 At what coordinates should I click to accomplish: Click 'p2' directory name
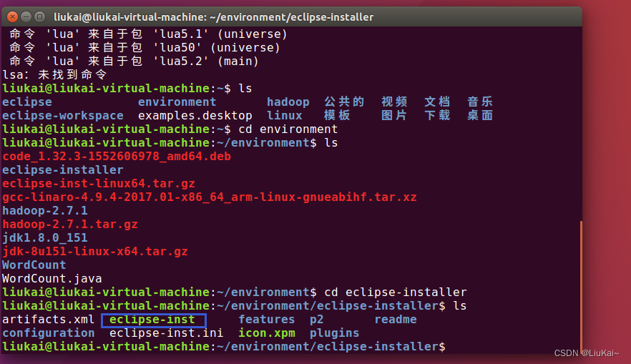coord(317,320)
